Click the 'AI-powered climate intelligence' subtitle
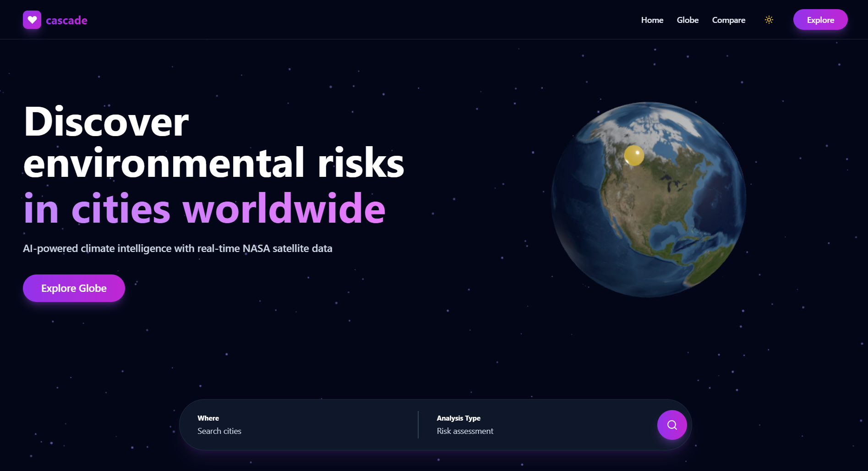This screenshot has width=868, height=471. pos(178,248)
